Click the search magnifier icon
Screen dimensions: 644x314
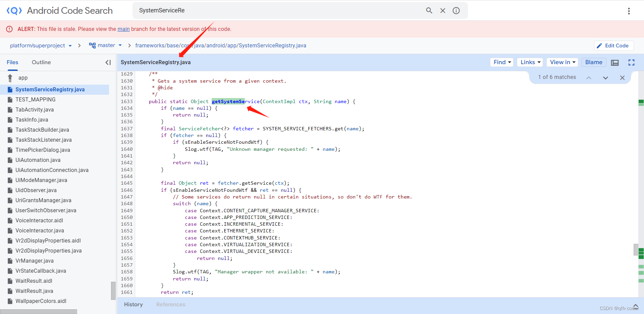pyautogui.click(x=429, y=10)
